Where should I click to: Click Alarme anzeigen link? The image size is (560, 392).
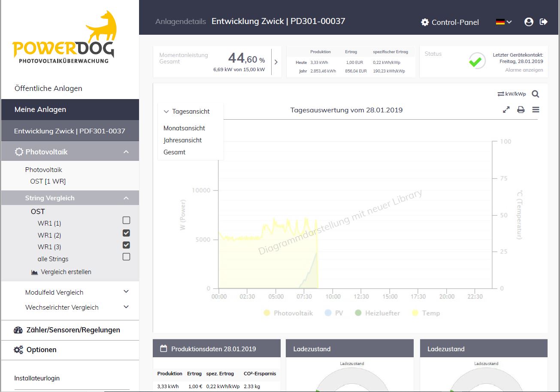tap(524, 70)
